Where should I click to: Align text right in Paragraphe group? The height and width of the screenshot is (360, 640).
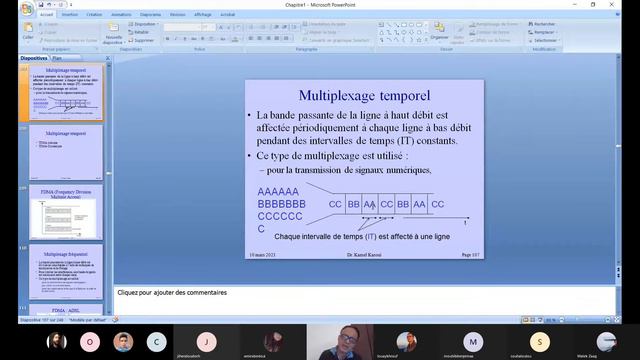click(268, 38)
